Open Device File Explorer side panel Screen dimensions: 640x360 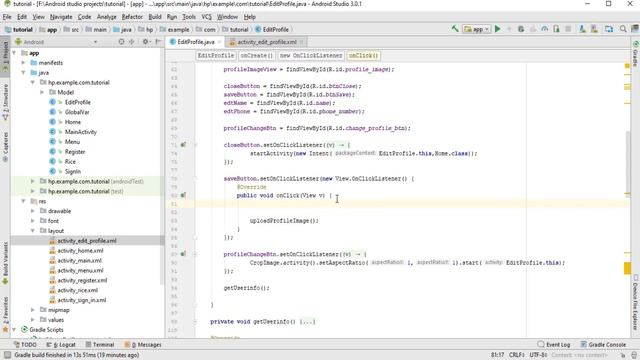pyautogui.click(x=636, y=302)
